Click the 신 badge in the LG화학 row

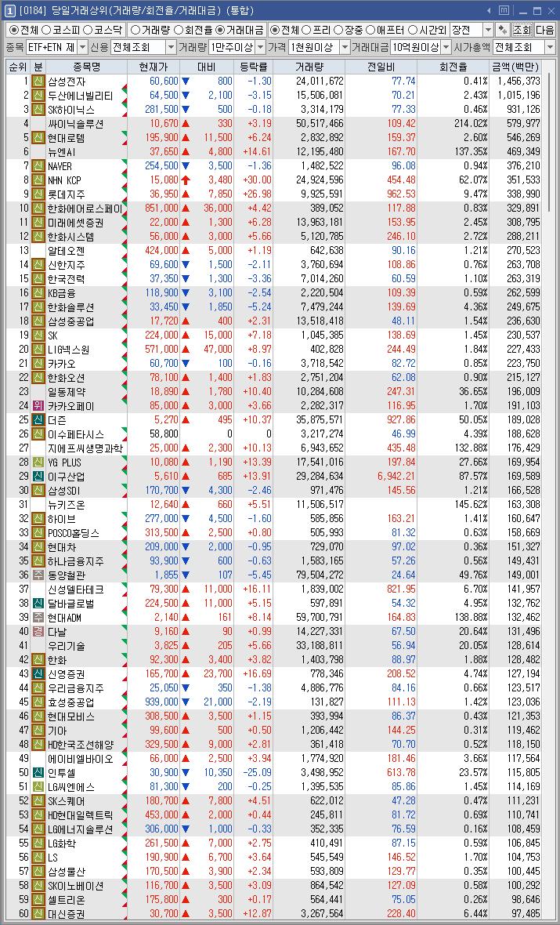pyautogui.click(x=38, y=843)
